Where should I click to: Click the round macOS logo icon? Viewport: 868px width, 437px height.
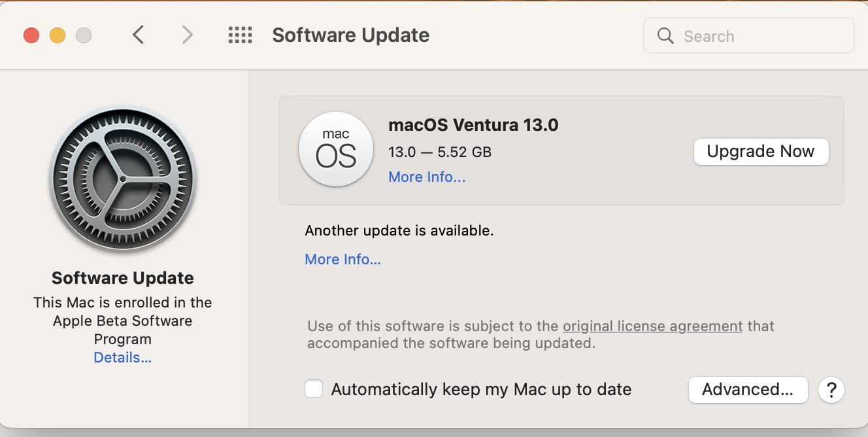[336, 149]
